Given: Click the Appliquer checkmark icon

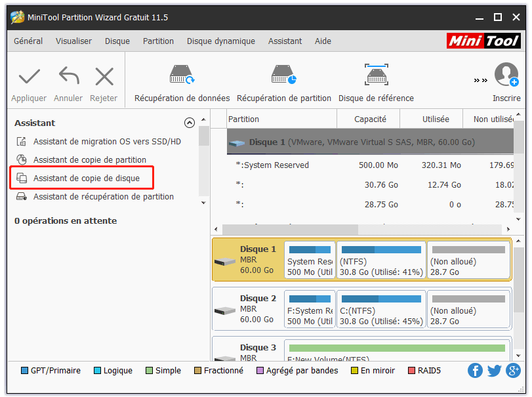Looking at the screenshot, I should coord(29,77).
